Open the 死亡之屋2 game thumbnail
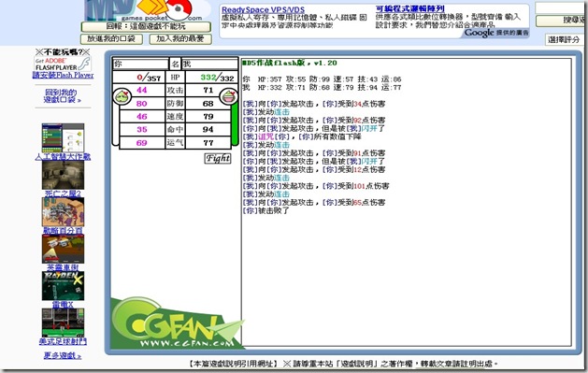Image resolution: width=588 pixels, height=373 pixels. coord(63,175)
